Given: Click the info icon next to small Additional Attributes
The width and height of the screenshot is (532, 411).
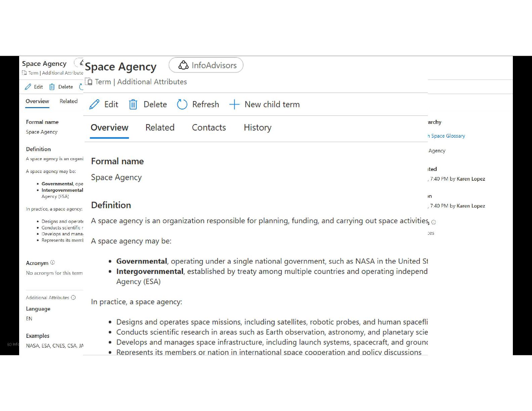Looking at the screenshot, I should [73, 298].
